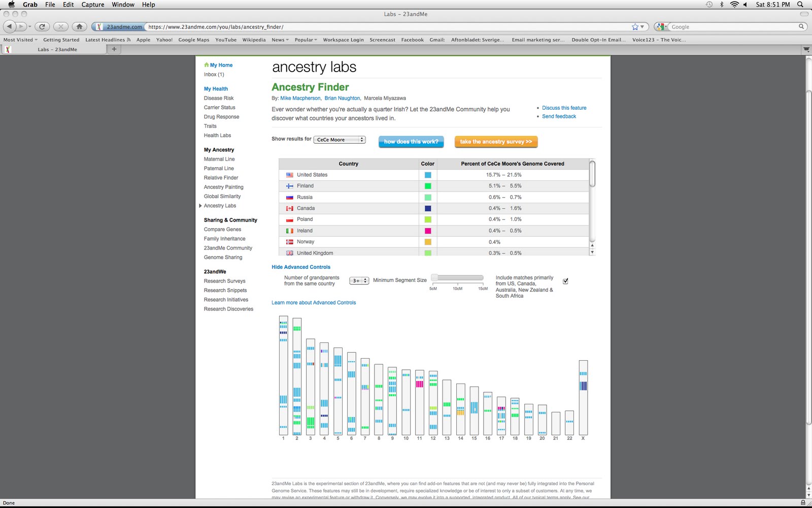
Task: Click the Finland flag icon
Action: click(x=290, y=185)
